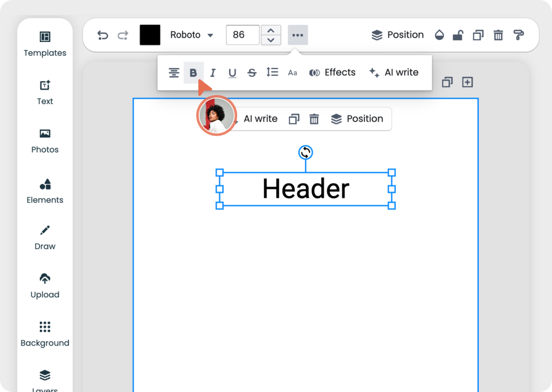Open the Roboto font dropdown
Viewport: 552px width, 392px height.
(191, 35)
